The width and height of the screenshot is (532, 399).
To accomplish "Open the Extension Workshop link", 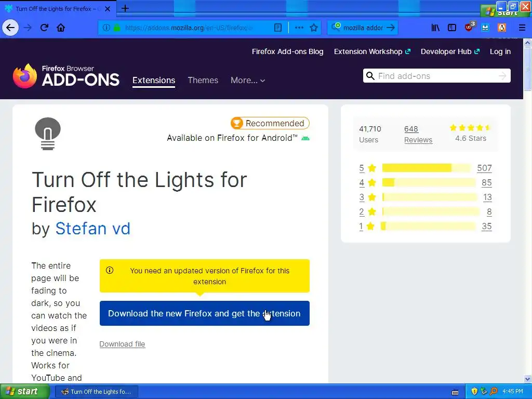I will pyautogui.click(x=372, y=51).
